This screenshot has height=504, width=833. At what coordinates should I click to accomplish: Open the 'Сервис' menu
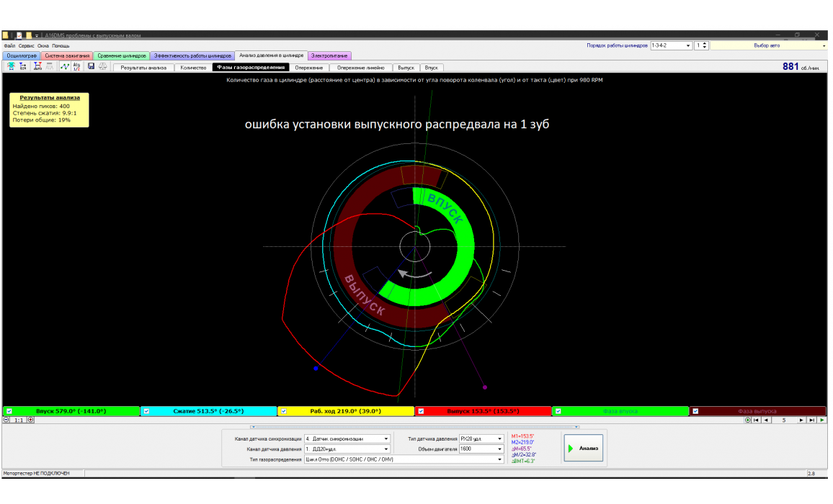tap(27, 45)
